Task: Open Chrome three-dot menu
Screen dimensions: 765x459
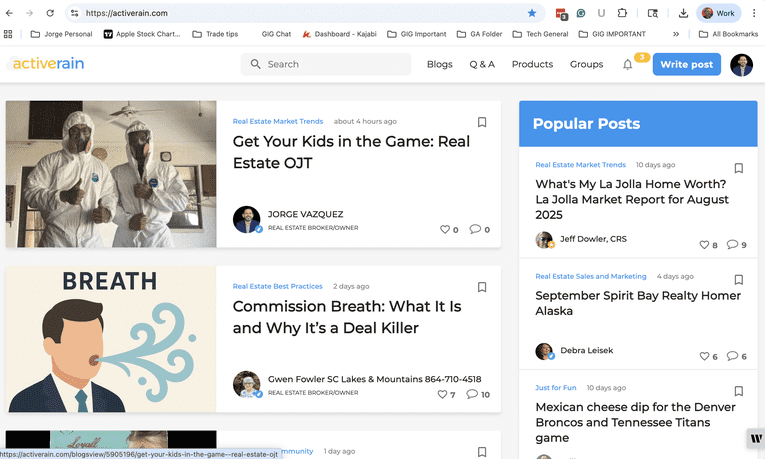Action: [x=754, y=13]
